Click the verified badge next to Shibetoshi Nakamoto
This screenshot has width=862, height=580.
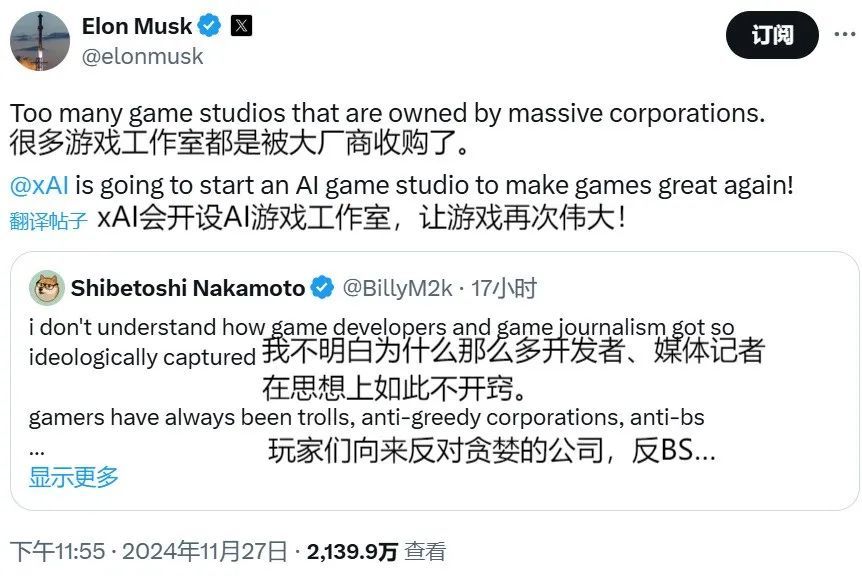click(322, 288)
